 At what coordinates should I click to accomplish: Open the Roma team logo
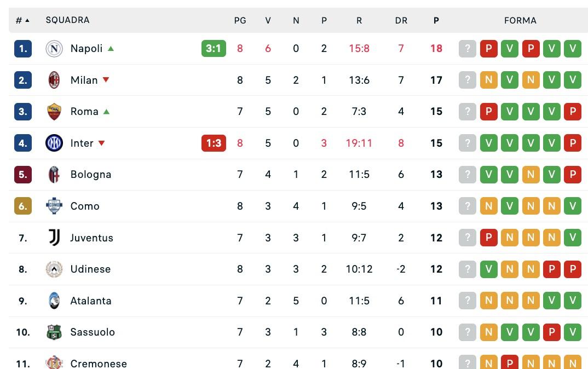54,112
